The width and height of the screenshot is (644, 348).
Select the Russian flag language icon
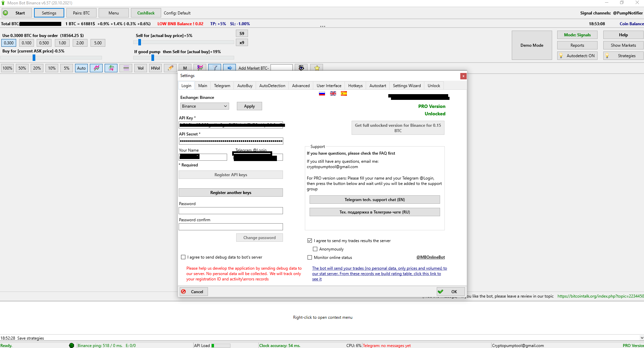tap(322, 93)
